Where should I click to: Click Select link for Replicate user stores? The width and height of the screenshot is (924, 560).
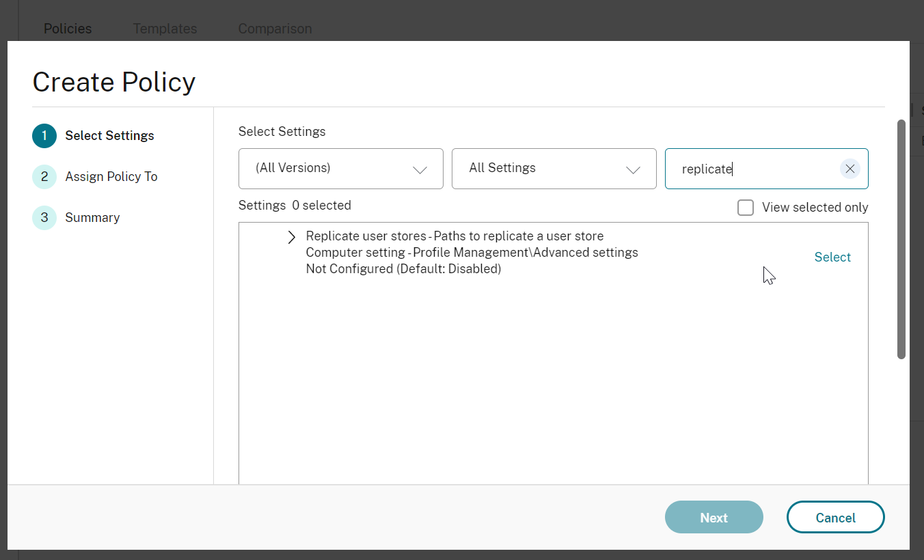point(832,257)
